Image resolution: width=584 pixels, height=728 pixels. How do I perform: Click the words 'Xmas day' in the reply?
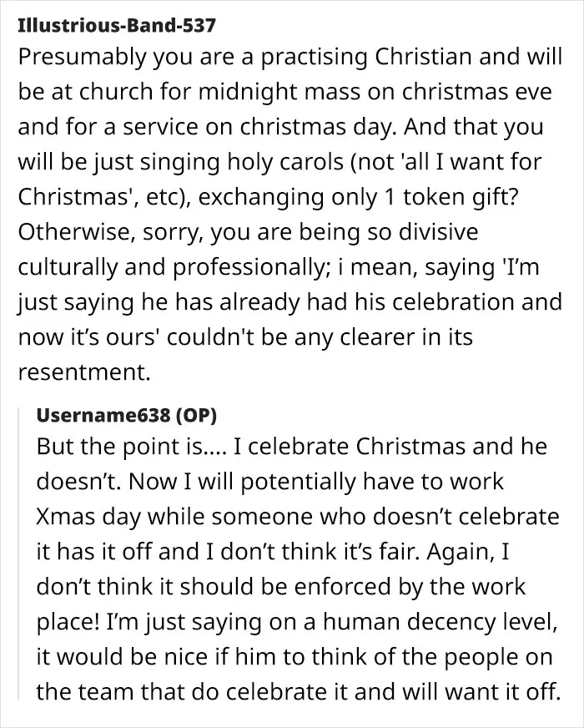tap(89, 518)
